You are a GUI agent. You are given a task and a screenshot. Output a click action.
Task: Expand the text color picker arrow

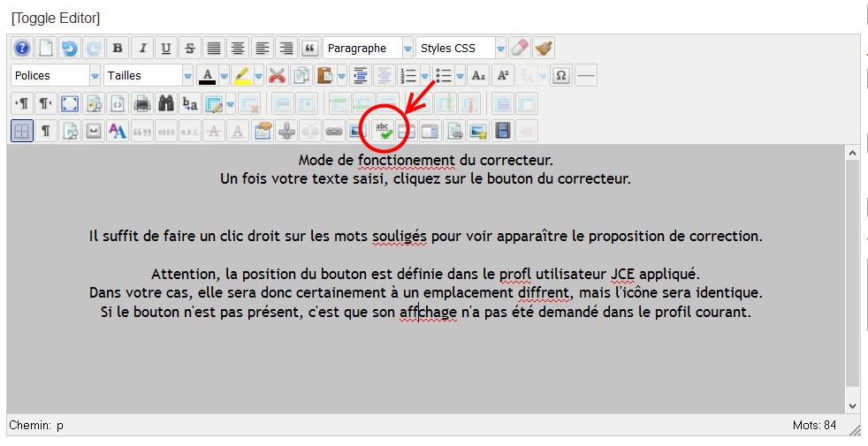pyautogui.click(x=225, y=75)
